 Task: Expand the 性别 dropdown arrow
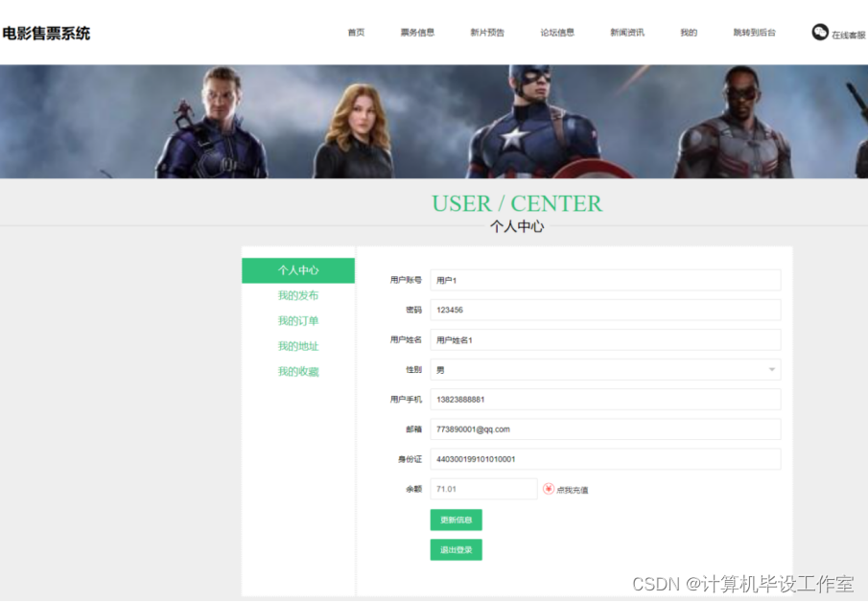(772, 370)
